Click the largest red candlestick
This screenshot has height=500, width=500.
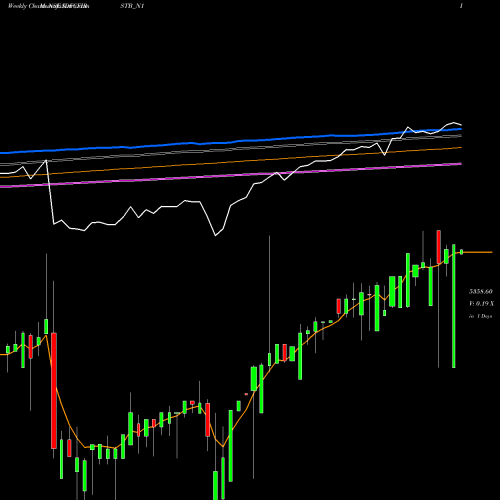(x=54, y=391)
